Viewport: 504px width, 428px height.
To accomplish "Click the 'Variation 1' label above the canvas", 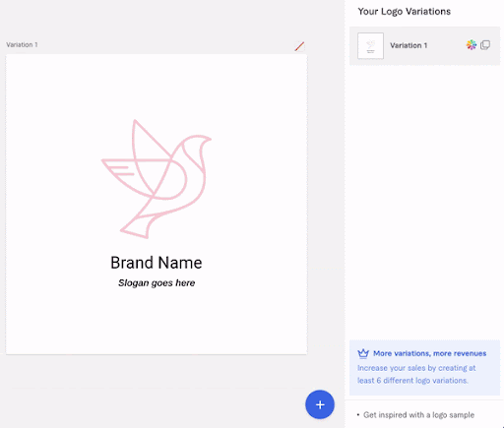I will (22, 44).
